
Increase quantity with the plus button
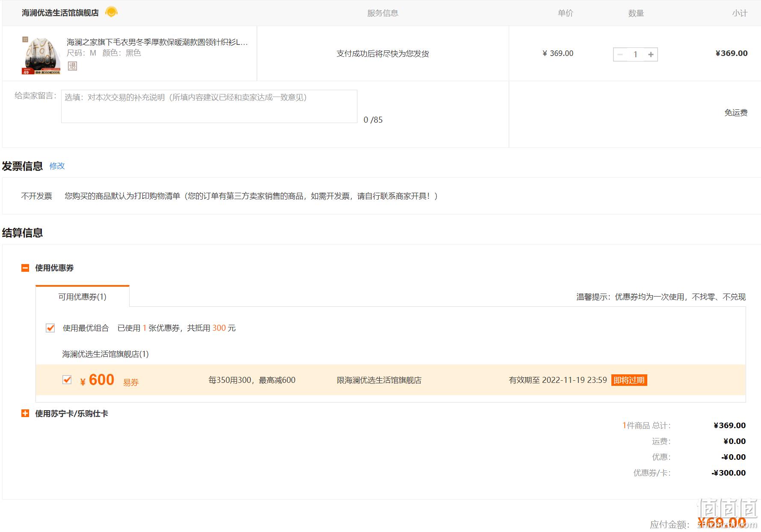click(651, 54)
